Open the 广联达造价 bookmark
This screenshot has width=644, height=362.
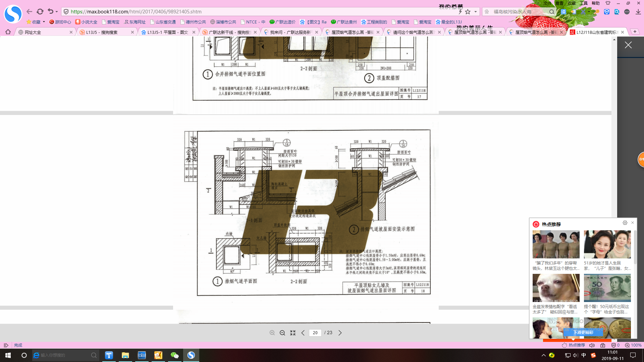click(x=282, y=22)
